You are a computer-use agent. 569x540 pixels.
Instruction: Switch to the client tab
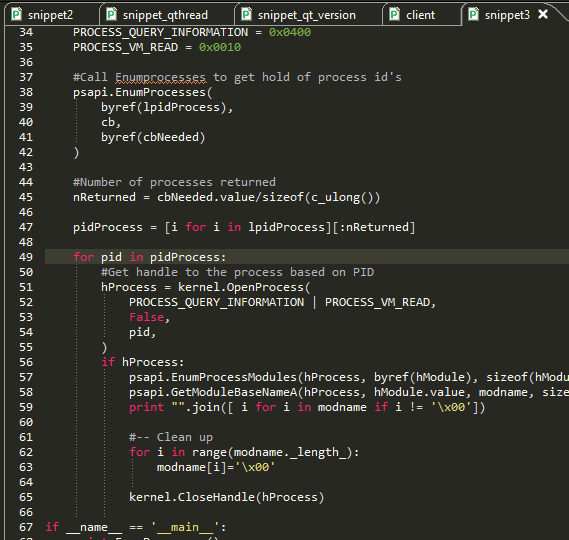pos(420,15)
